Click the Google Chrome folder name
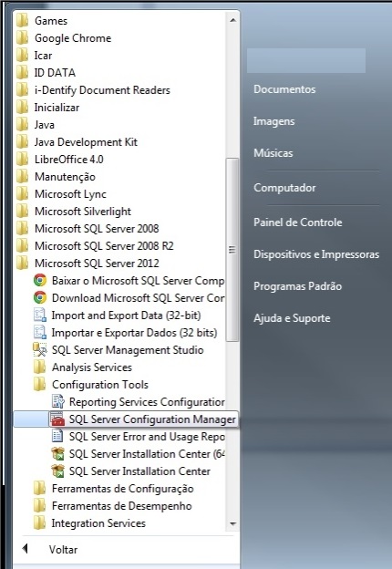392x569 pixels. pos(73,38)
